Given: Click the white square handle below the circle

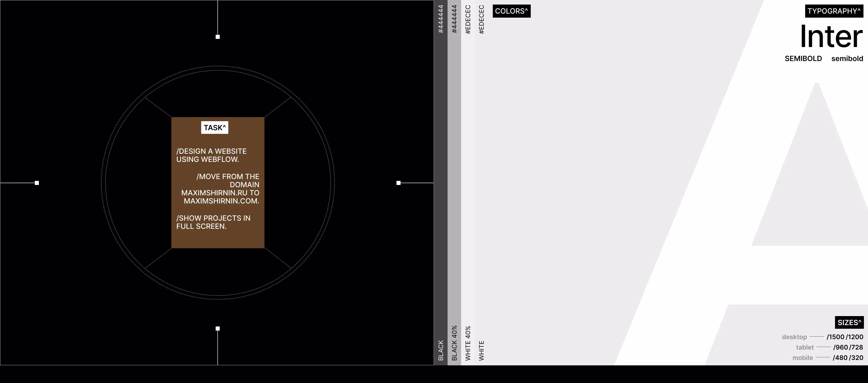Looking at the screenshot, I should (x=218, y=328).
